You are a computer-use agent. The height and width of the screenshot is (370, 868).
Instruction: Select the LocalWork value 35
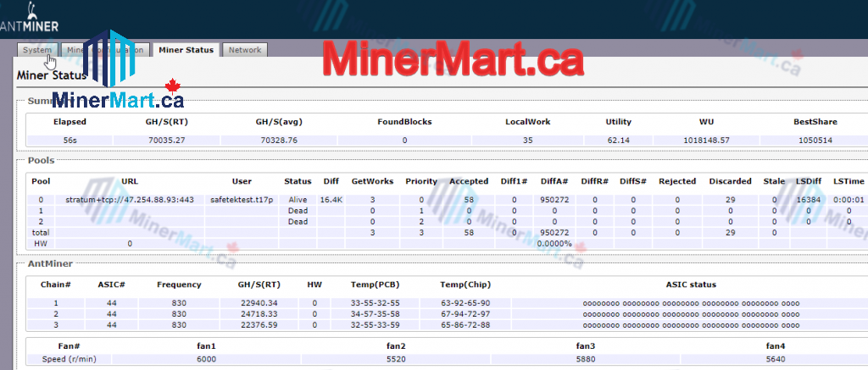point(527,141)
